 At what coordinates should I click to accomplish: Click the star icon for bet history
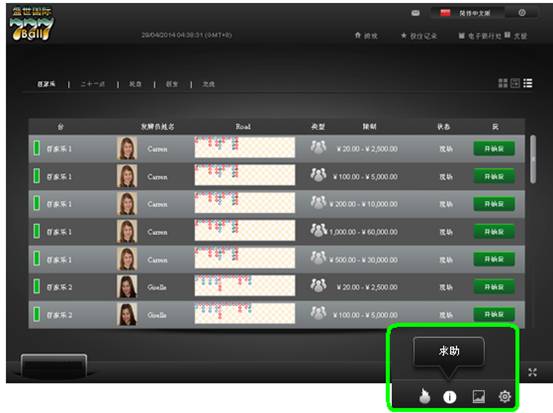point(403,36)
